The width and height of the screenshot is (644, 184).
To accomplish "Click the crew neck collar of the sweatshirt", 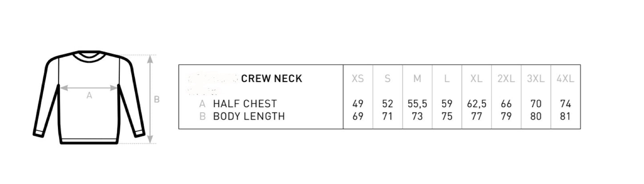I will (x=89, y=56).
